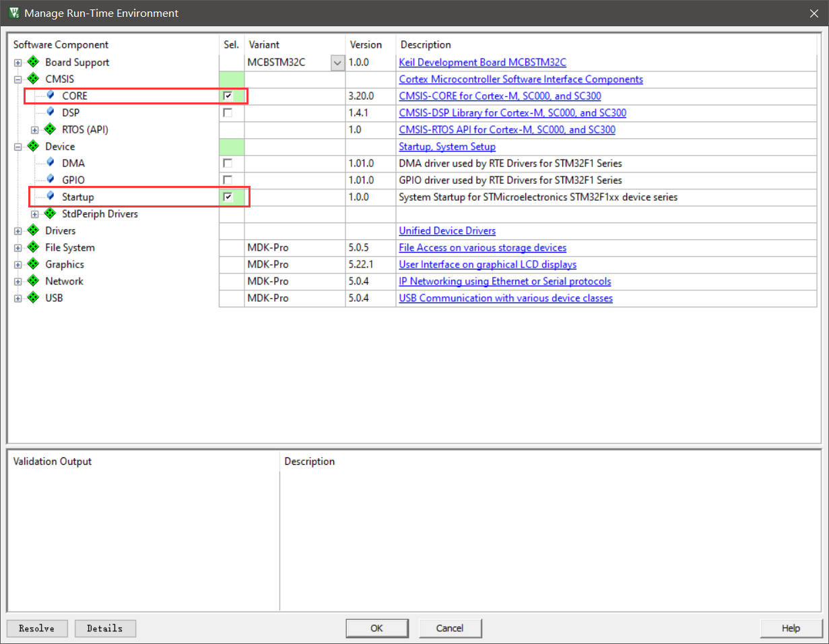Collapse the Device tree node

click(18, 147)
